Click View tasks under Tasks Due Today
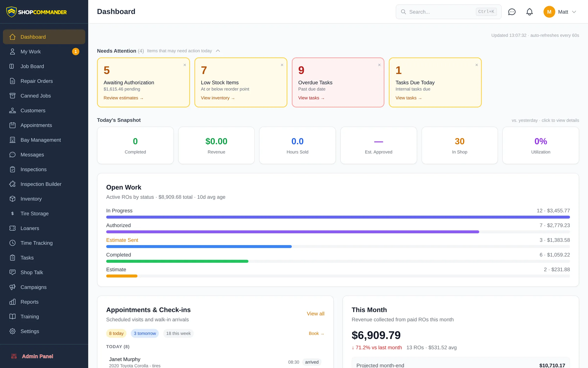This screenshot has height=368, width=588. point(409,98)
